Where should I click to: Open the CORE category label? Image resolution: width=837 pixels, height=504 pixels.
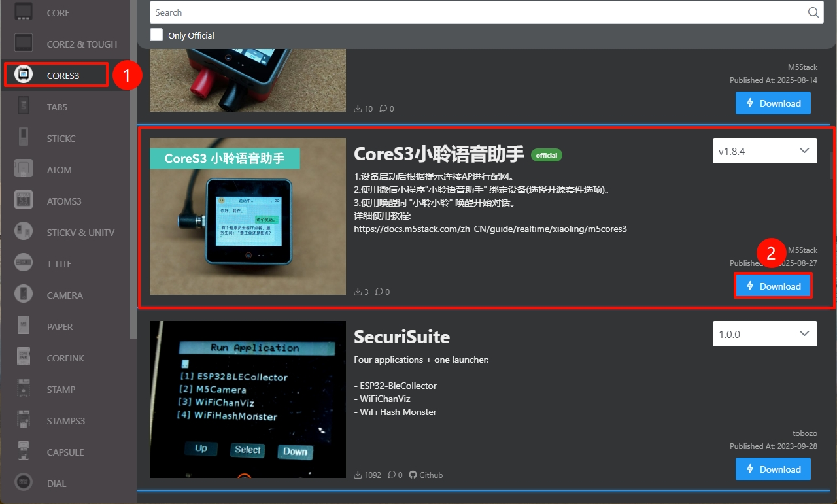58,13
